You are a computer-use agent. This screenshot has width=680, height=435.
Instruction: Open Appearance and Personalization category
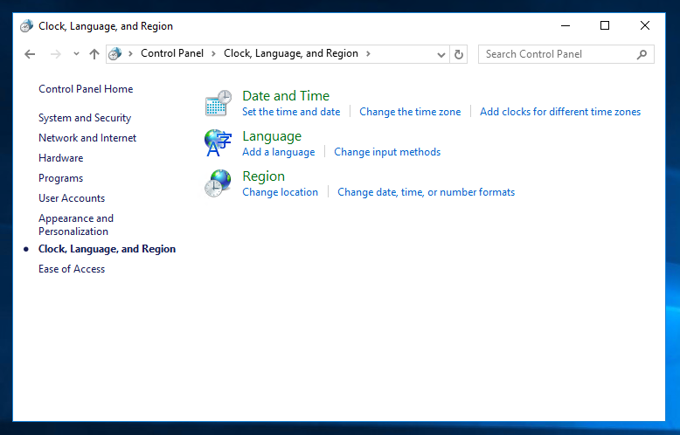point(76,225)
